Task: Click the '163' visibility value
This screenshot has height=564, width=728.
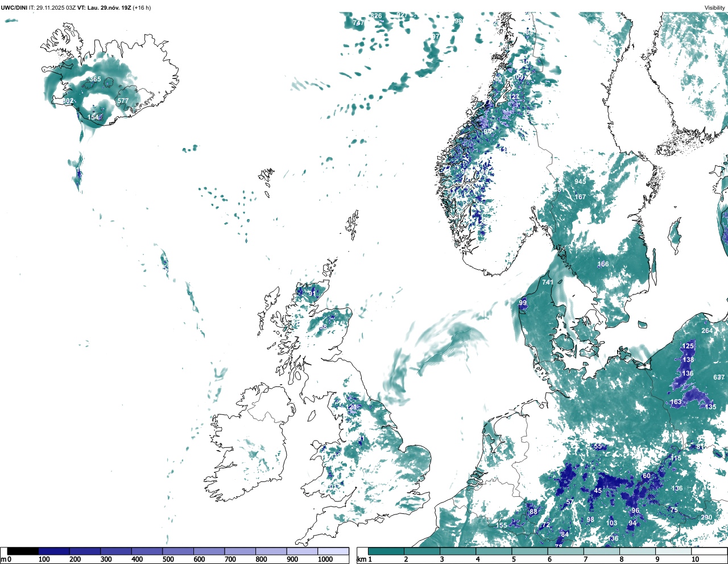Action: (x=676, y=402)
